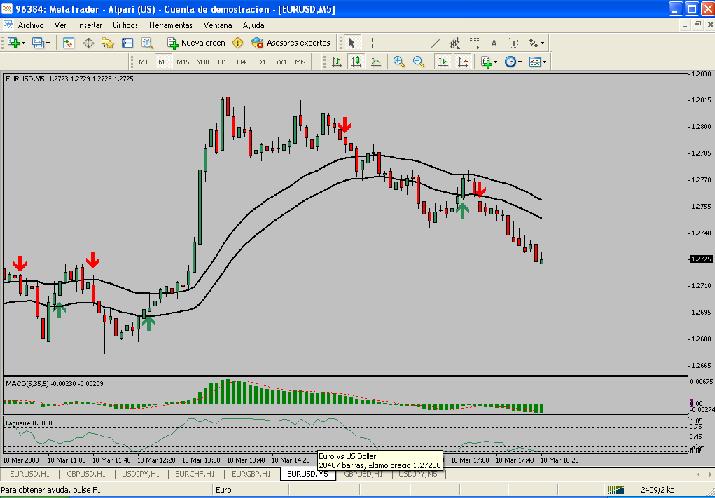
Task: Open the Market Watch panel icon
Action: [68, 43]
